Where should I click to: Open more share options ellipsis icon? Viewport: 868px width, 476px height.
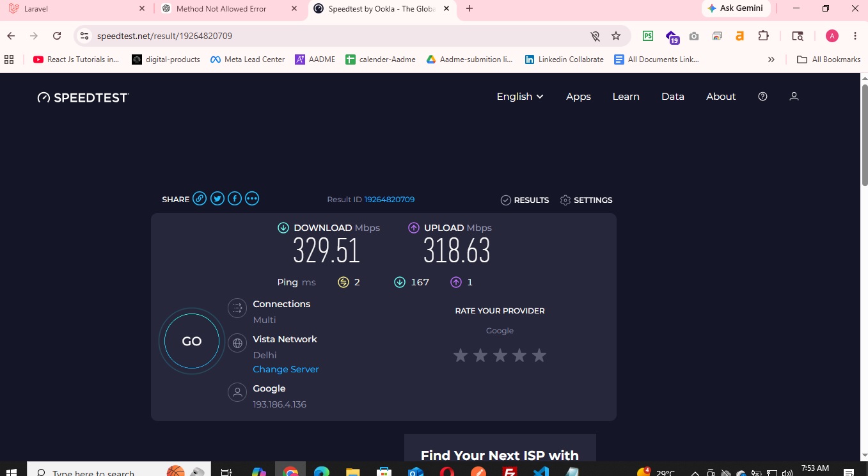(252, 199)
